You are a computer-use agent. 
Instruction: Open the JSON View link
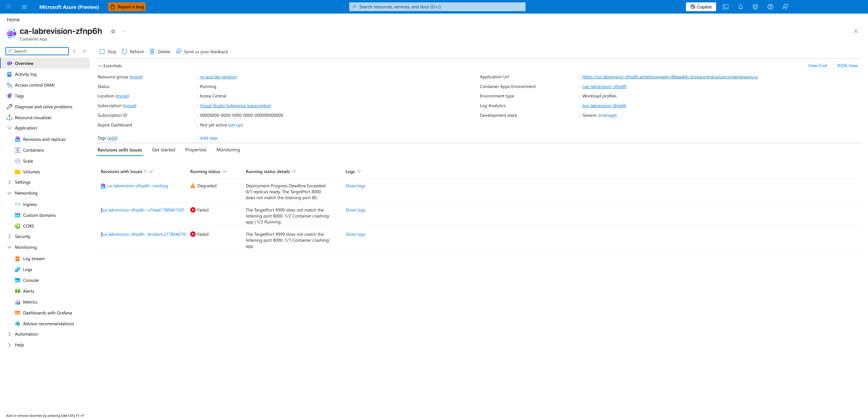point(847,66)
